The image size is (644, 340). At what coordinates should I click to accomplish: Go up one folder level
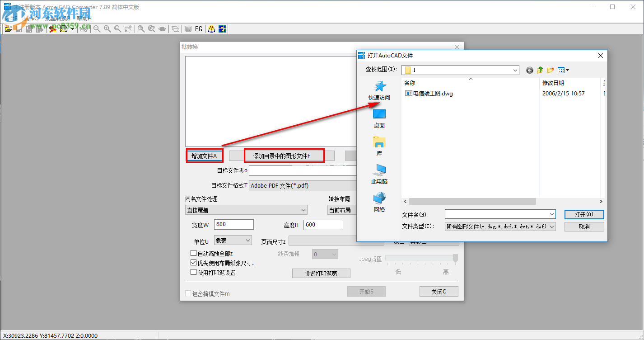(540, 70)
